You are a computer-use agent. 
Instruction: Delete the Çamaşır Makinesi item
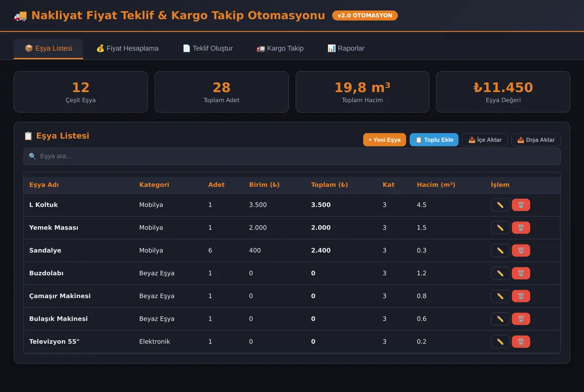tap(521, 296)
